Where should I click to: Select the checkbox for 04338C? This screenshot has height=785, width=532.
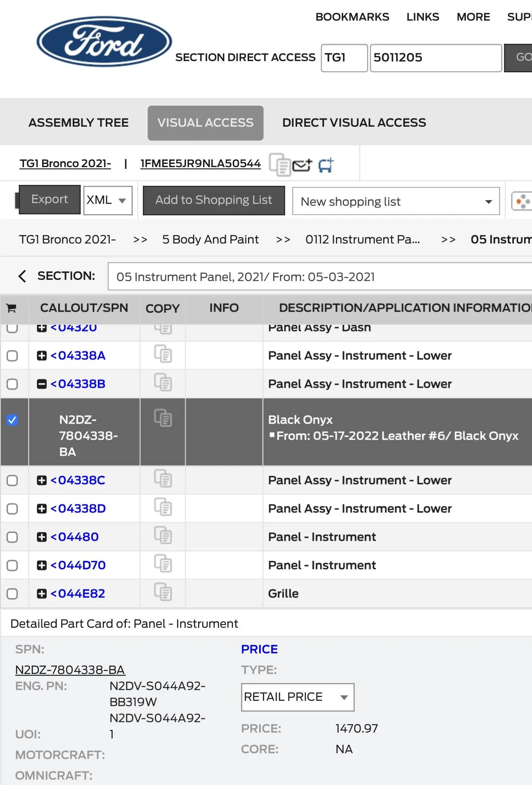[12, 480]
